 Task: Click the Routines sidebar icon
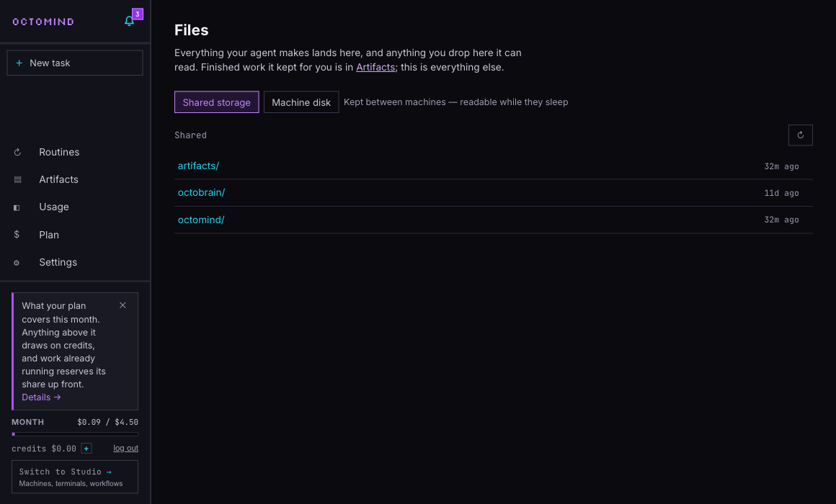point(17,153)
